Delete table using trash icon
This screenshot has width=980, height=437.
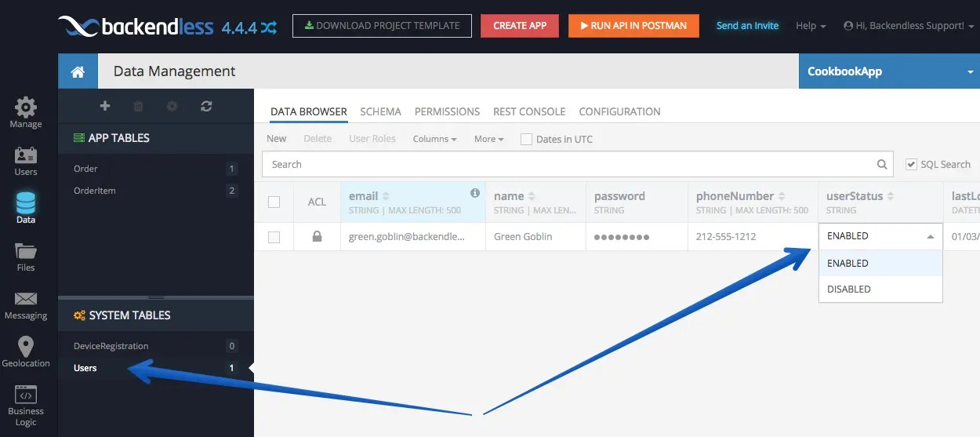point(139,106)
